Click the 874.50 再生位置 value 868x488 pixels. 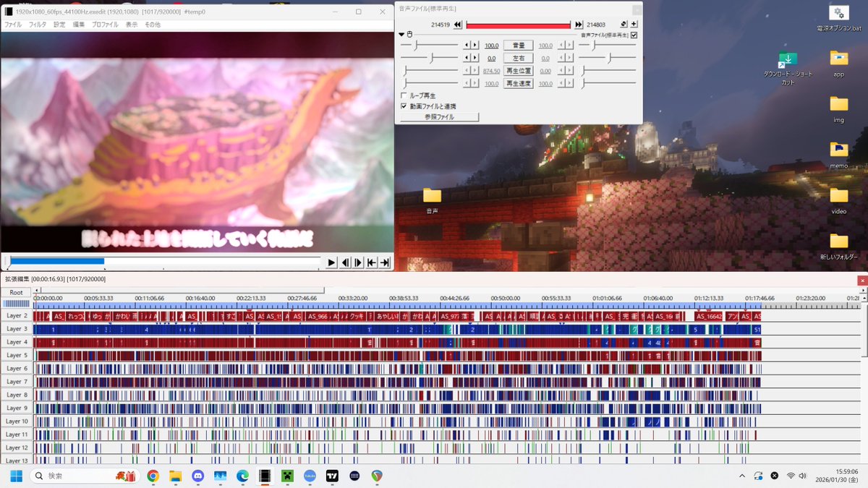tap(491, 71)
